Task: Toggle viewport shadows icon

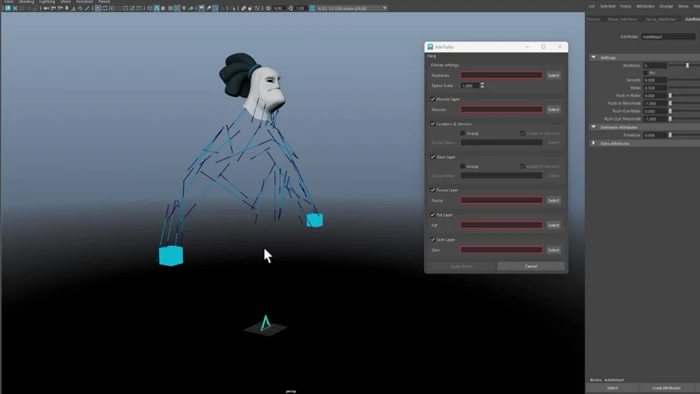Action: click(191, 8)
